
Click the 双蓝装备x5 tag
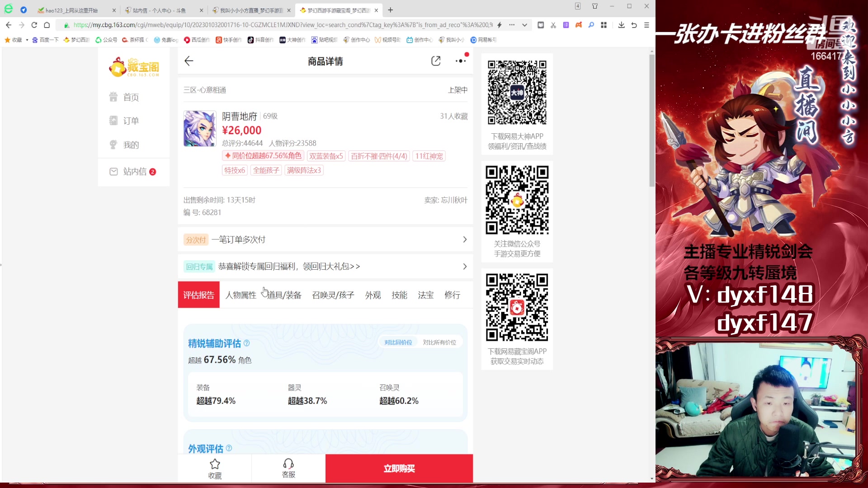(x=326, y=156)
